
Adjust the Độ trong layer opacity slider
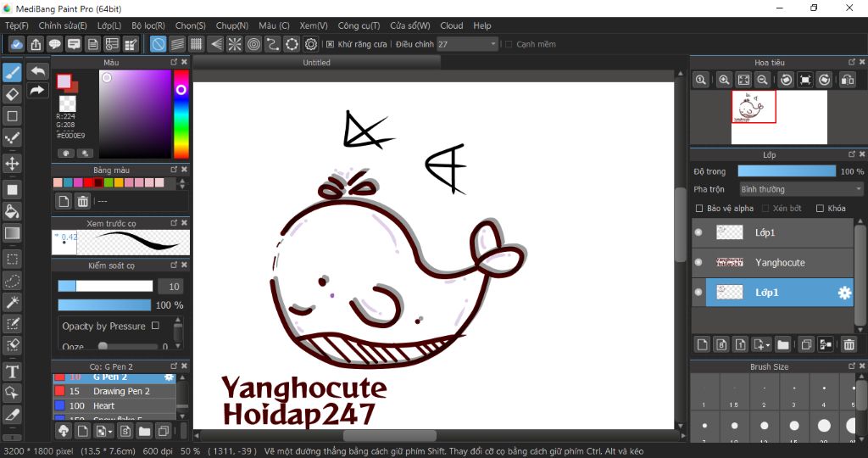(x=787, y=171)
